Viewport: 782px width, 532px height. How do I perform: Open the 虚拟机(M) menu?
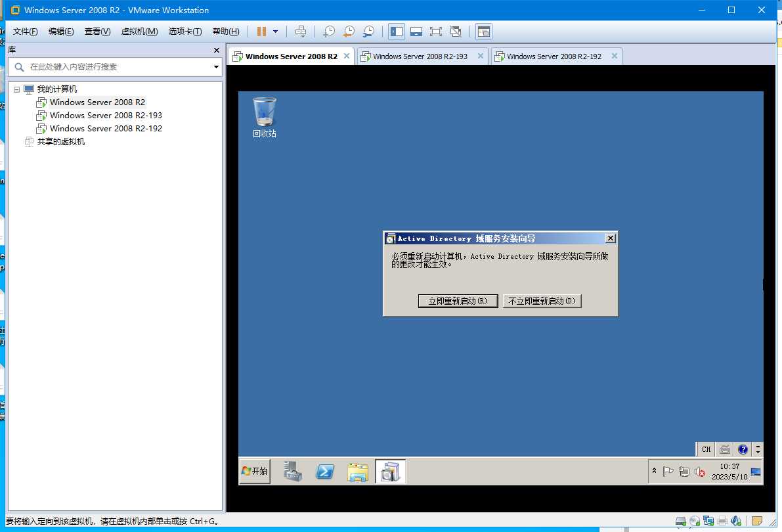(140, 32)
